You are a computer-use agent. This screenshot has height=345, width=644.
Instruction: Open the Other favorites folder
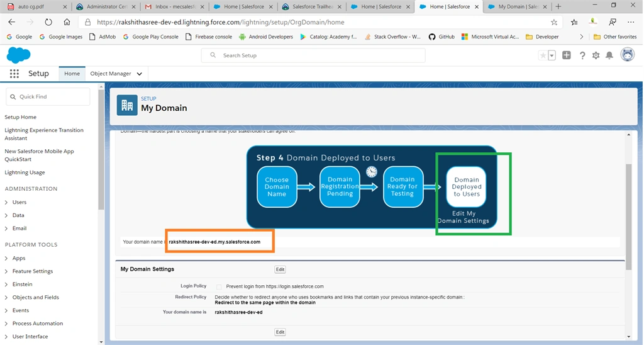click(x=615, y=37)
